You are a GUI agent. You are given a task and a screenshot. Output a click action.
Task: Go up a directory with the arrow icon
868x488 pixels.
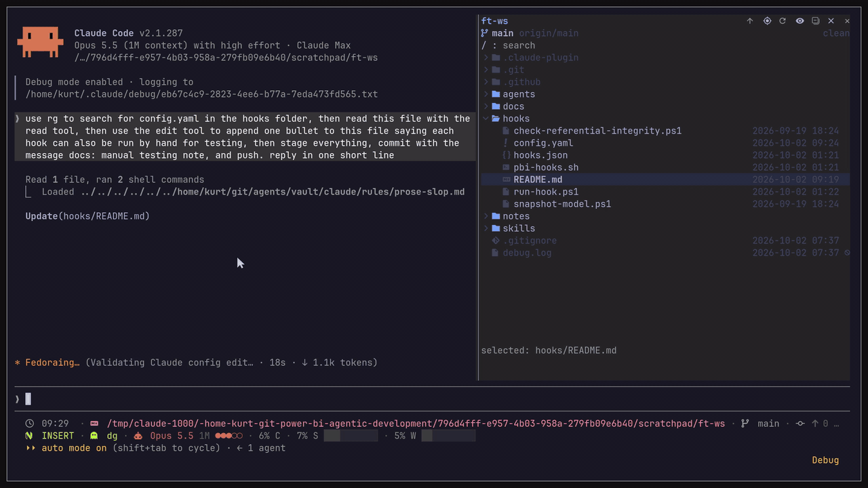coord(750,21)
